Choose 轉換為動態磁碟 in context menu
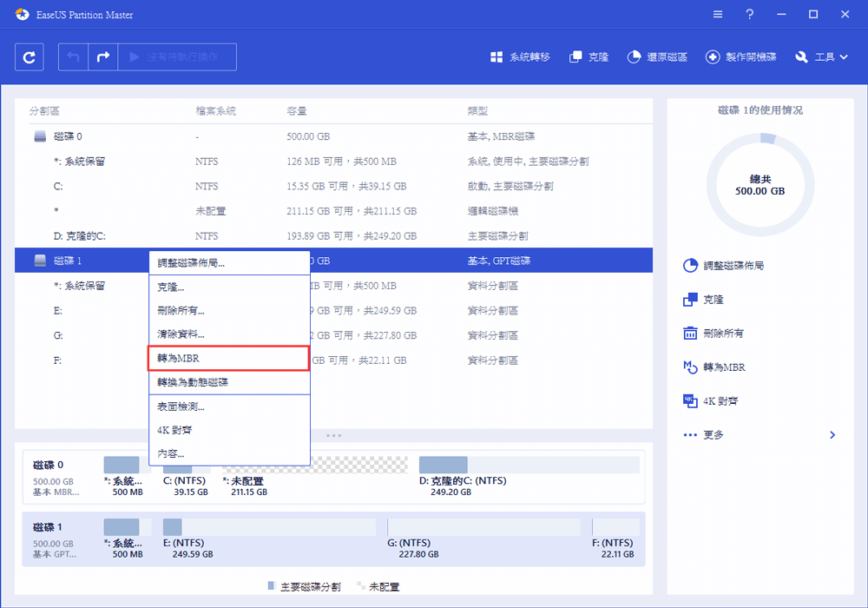The width and height of the screenshot is (868, 608). pyautogui.click(x=229, y=382)
